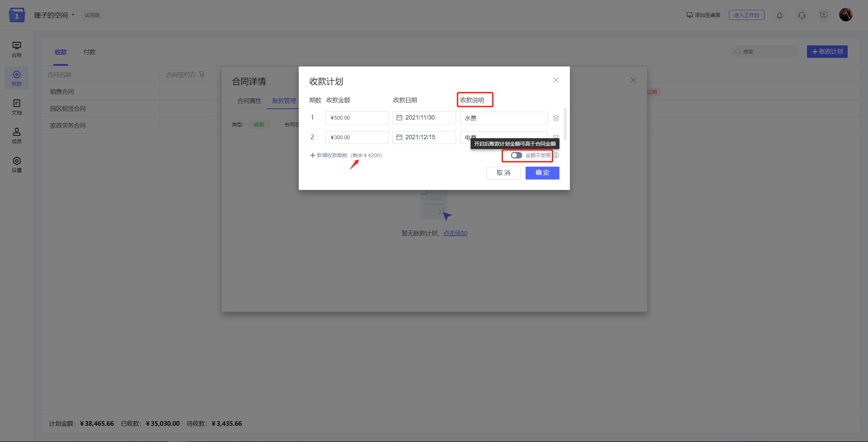Delete the 水费 installment row
Screen dimensions: 868x442
(x=556, y=118)
